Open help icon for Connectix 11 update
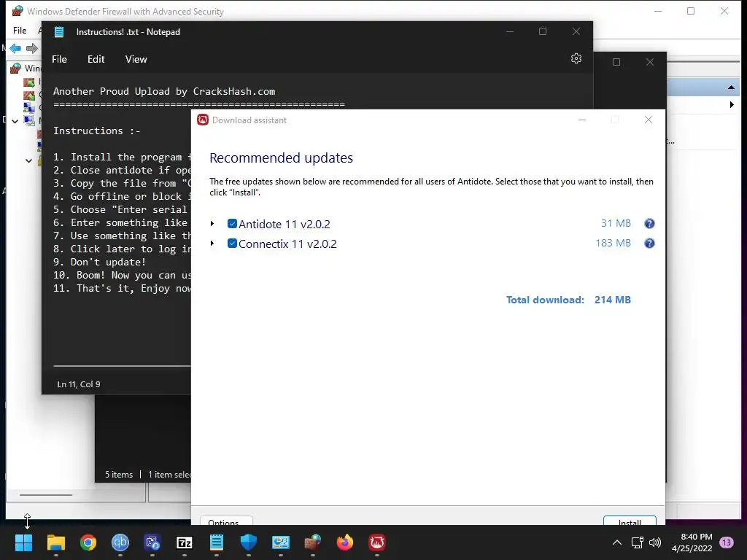This screenshot has width=747, height=560. pyautogui.click(x=649, y=244)
